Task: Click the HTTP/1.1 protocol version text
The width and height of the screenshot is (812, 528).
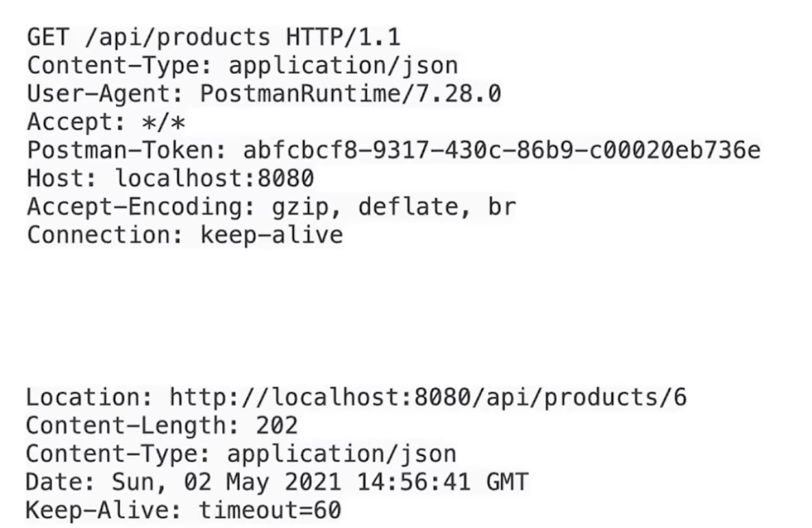Action: [x=343, y=37]
